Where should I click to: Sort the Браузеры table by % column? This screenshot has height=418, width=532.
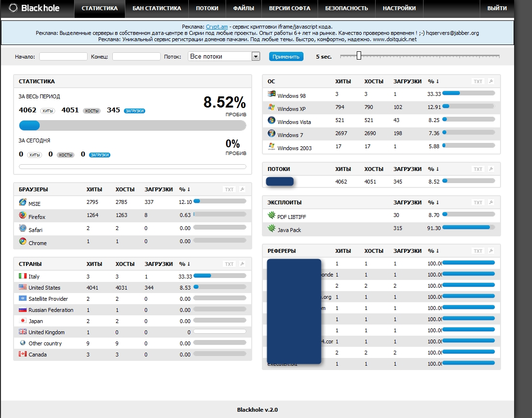pos(185,189)
